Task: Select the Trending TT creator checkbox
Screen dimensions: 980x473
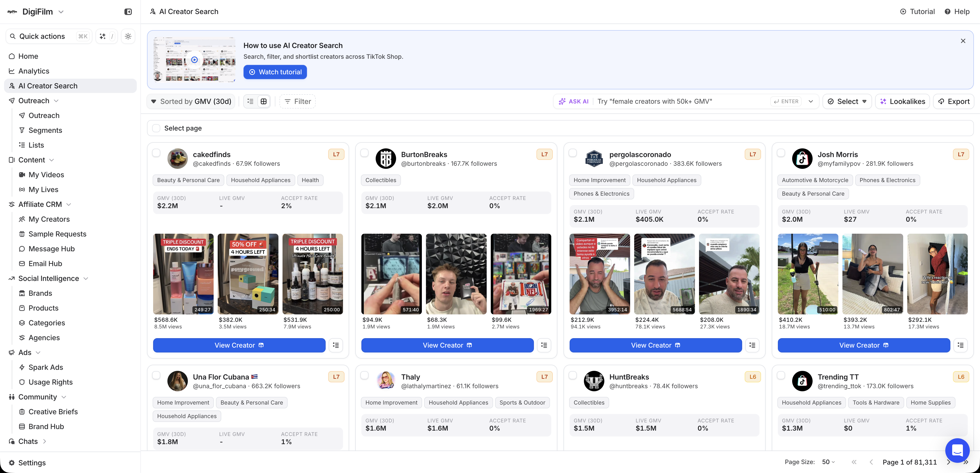Action: click(781, 375)
